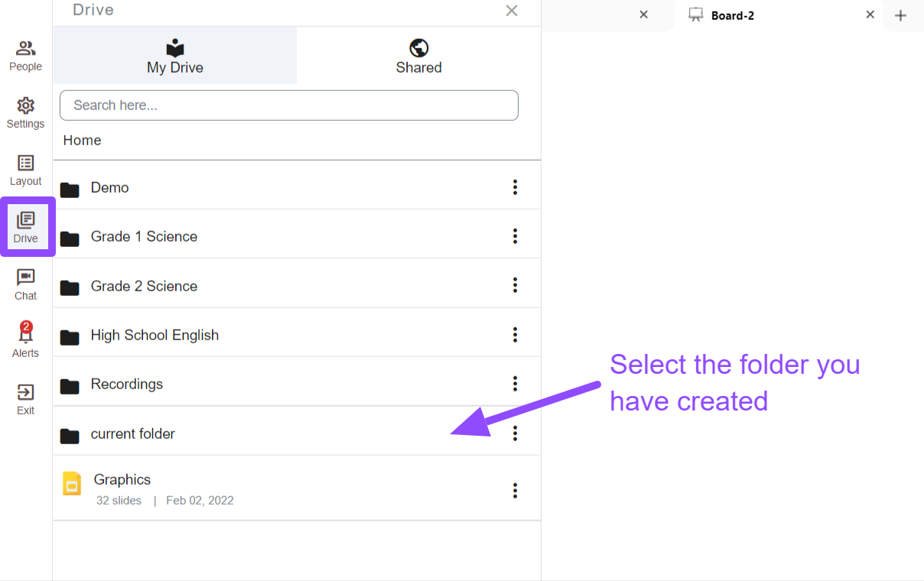Open the High School English folder
The height and width of the screenshot is (581, 924).
pyautogui.click(x=297, y=335)
